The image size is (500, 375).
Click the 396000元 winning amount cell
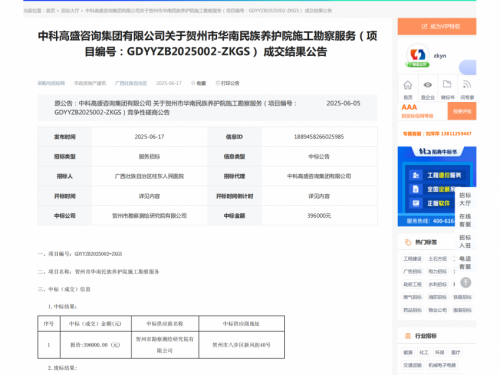tap(319, 216)
